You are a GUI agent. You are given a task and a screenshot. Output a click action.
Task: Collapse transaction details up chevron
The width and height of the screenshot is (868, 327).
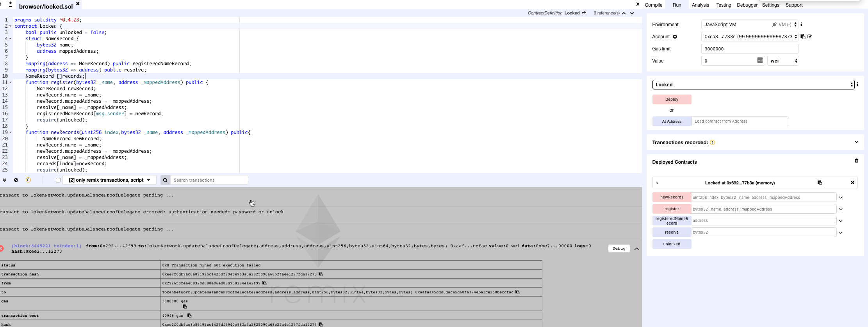pyautogui.click(x=636, y=249)
